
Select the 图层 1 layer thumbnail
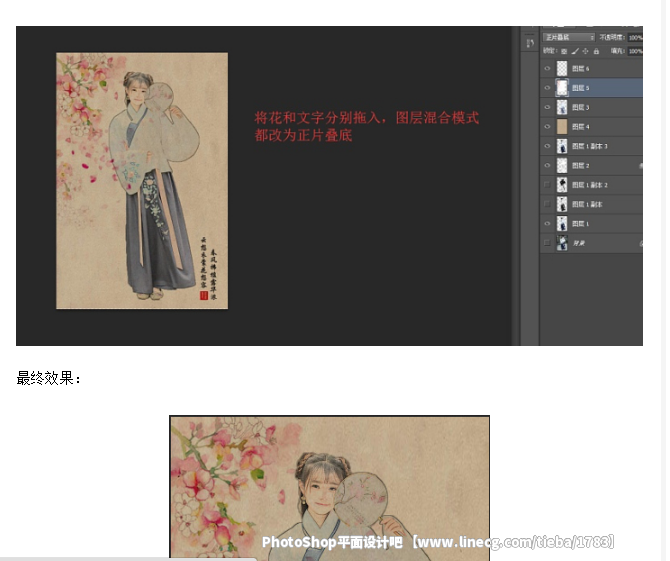562,223
